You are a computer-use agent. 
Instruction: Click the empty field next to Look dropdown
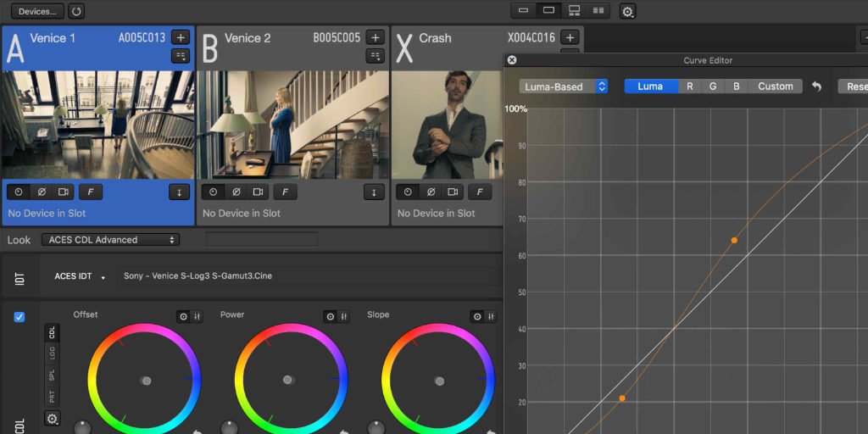pyautogui.click(x=262, y=239)
